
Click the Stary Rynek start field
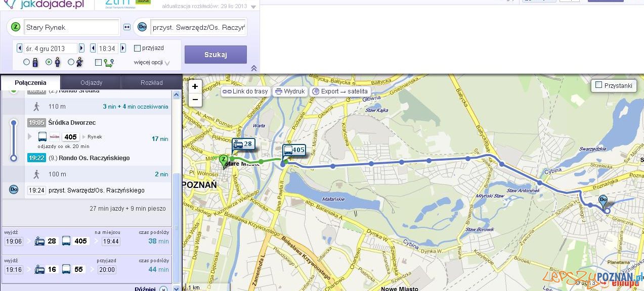[72, 27]
